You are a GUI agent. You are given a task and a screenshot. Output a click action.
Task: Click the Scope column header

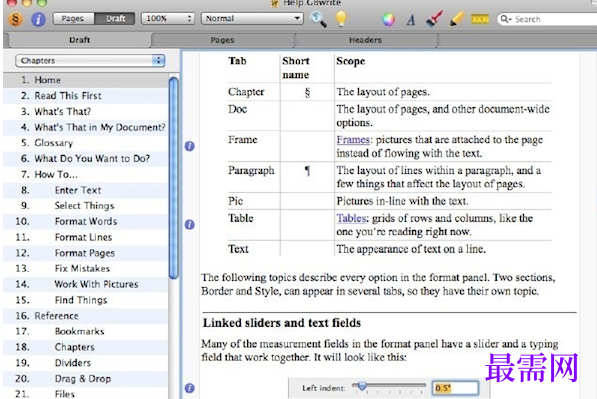coord(351,61)
